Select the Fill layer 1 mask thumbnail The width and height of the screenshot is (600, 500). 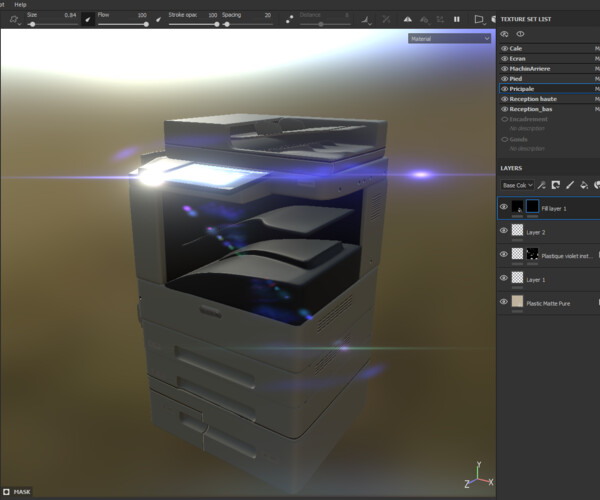click(x=532, y=206)
